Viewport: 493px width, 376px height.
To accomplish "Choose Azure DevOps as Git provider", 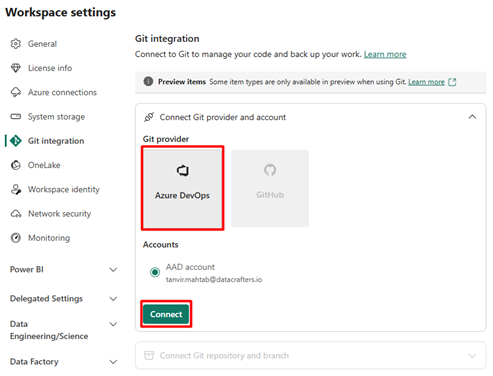I will coord(183,188).
